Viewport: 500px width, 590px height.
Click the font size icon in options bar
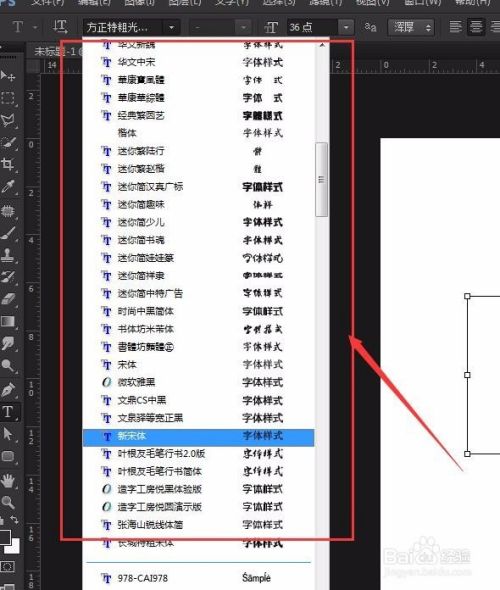271,27
